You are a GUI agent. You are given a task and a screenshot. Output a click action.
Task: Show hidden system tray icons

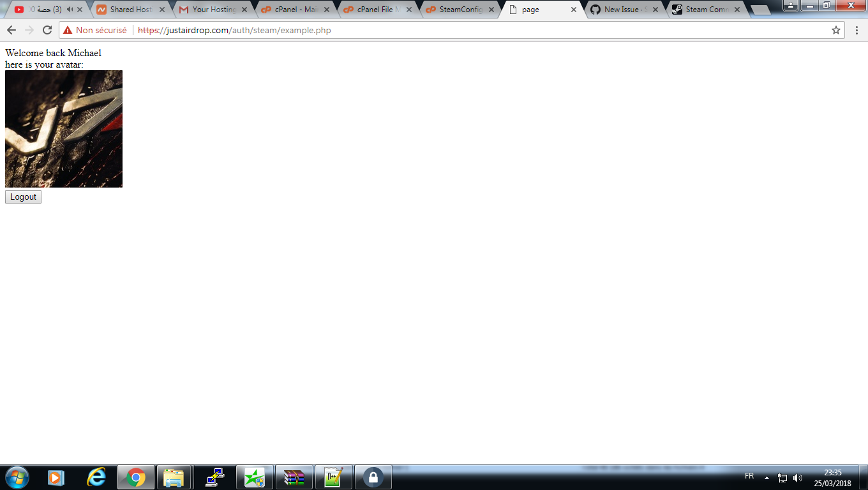[767, 477]
